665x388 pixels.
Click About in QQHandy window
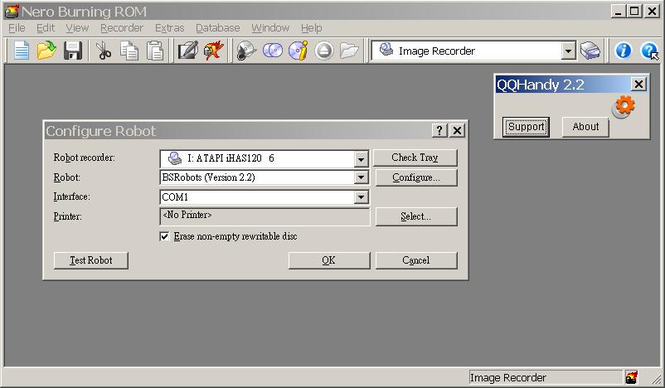(x=586, y=127)
